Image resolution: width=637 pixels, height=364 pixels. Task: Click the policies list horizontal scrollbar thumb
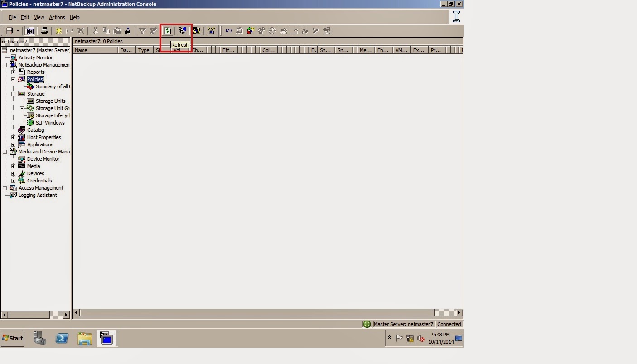point(257,312)
